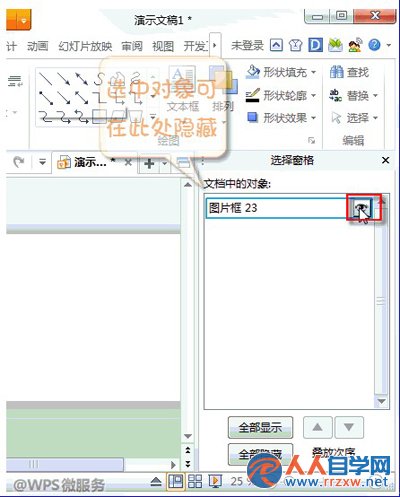This screenshot has height=497, width=400.
Task: Click the 全部隐藏 button
Action: 260,454
